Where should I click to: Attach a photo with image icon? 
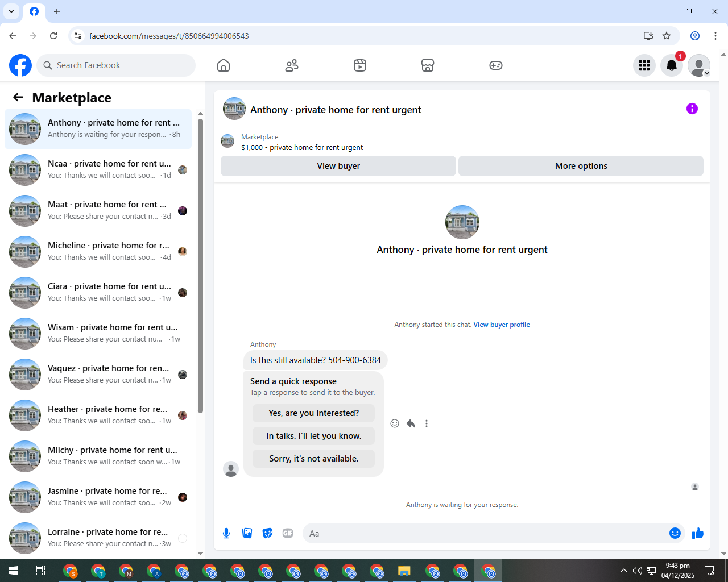(x=247, y=533)
